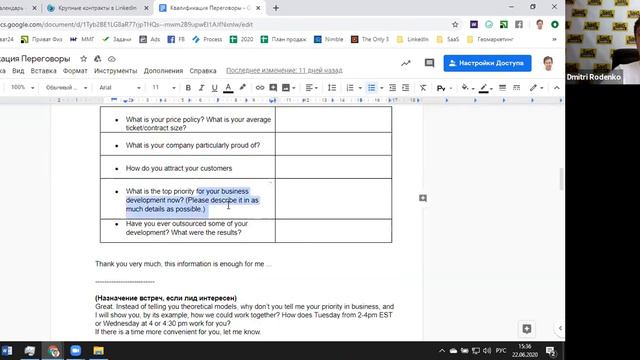640x360 pixels.
Task: Add comment using the margin icon
Action: click(423, 198)
